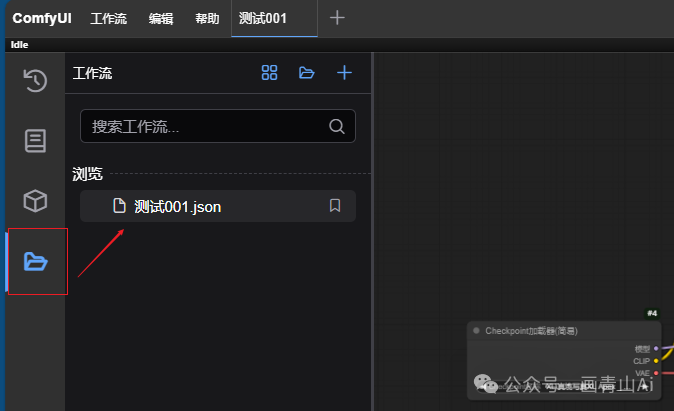Open the 编辑 menu

(x=161, y=18)
